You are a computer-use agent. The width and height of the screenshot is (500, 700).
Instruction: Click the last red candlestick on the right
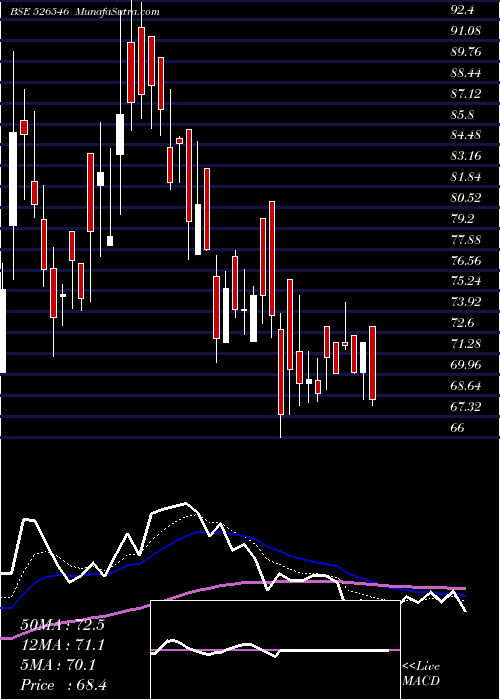(372, 363)
